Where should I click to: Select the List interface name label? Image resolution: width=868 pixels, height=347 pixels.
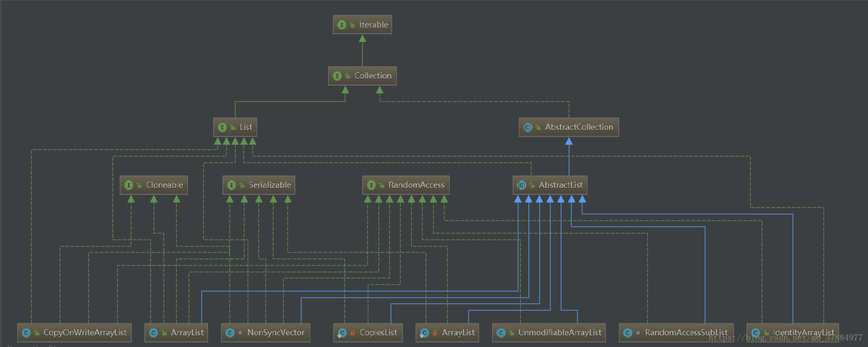point(245,127)
